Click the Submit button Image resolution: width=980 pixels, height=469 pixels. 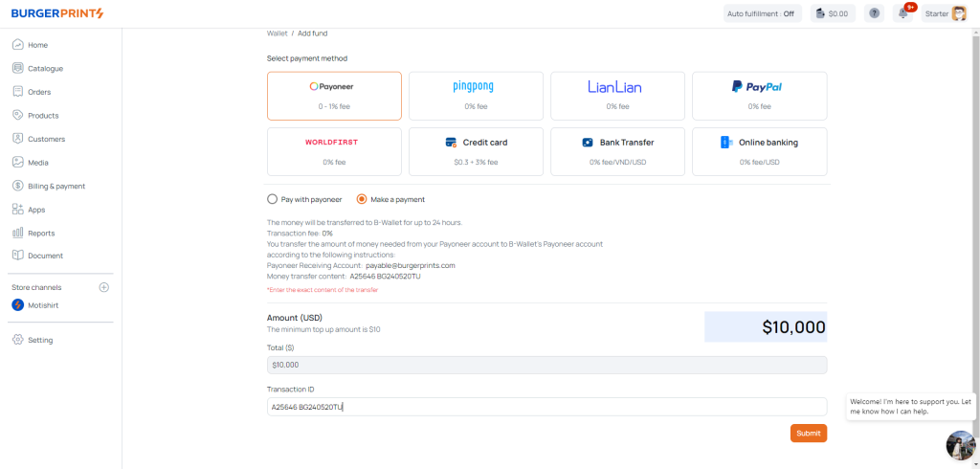808,434
